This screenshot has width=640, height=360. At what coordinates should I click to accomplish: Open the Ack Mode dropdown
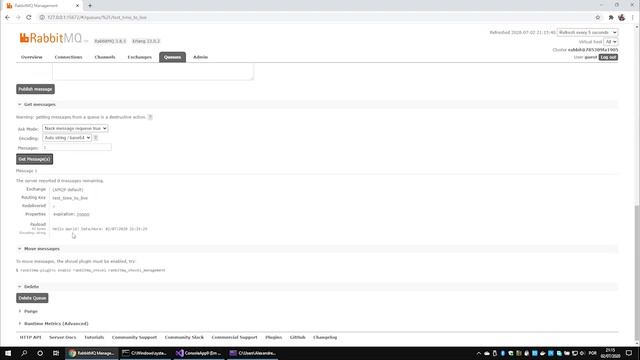click(75, 129)
